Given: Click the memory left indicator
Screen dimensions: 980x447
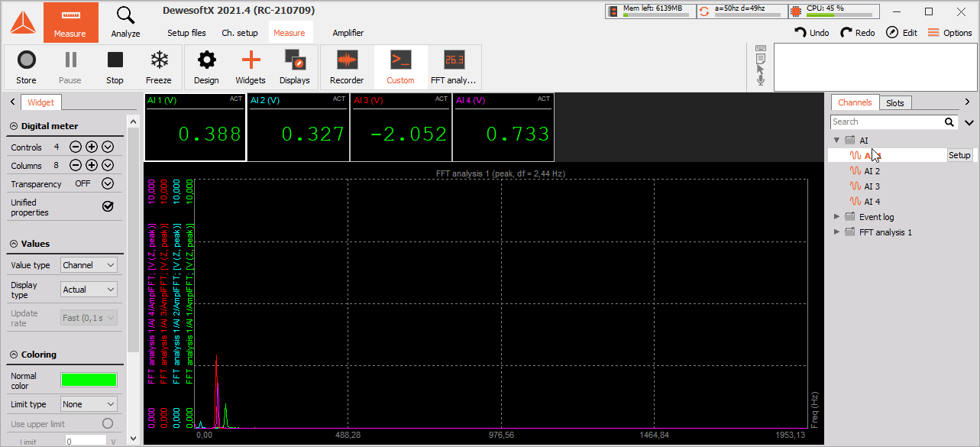Looking at the screenshot, I should (650, 11).
